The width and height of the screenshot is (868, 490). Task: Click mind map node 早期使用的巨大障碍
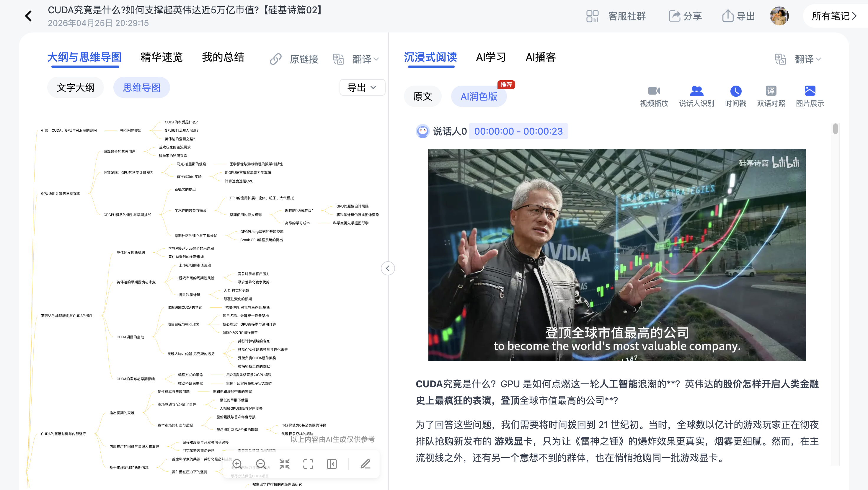tap(246, 215)
